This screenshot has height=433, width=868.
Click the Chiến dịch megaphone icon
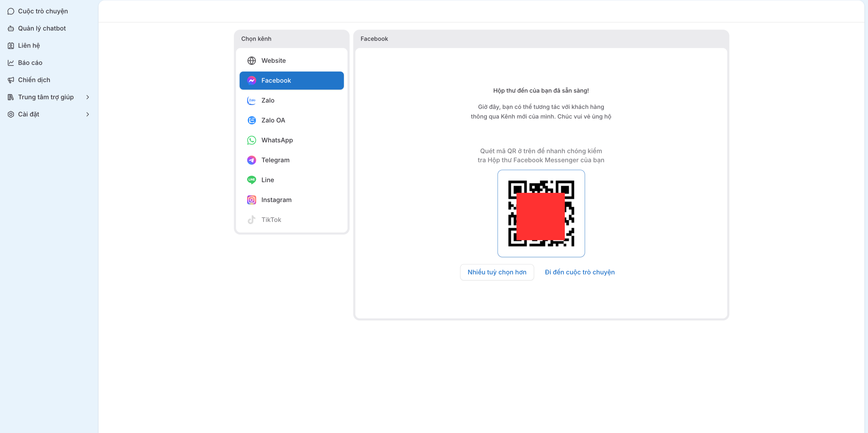[11, 80]
